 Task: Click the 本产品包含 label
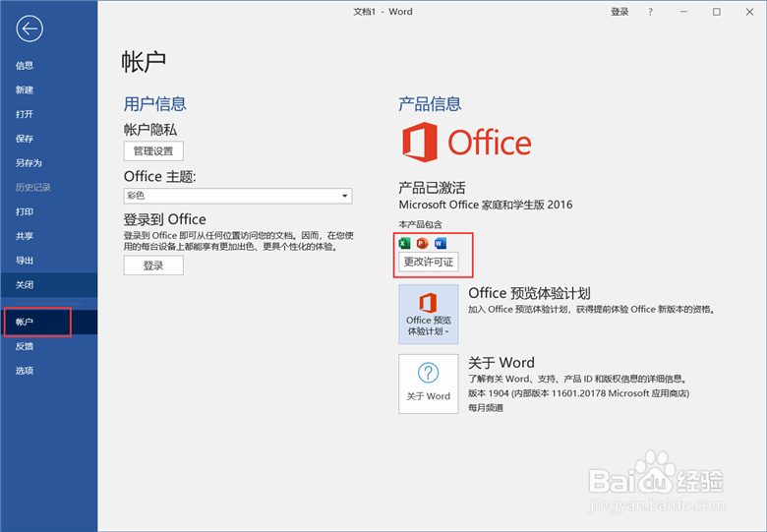tap(420, 224)
